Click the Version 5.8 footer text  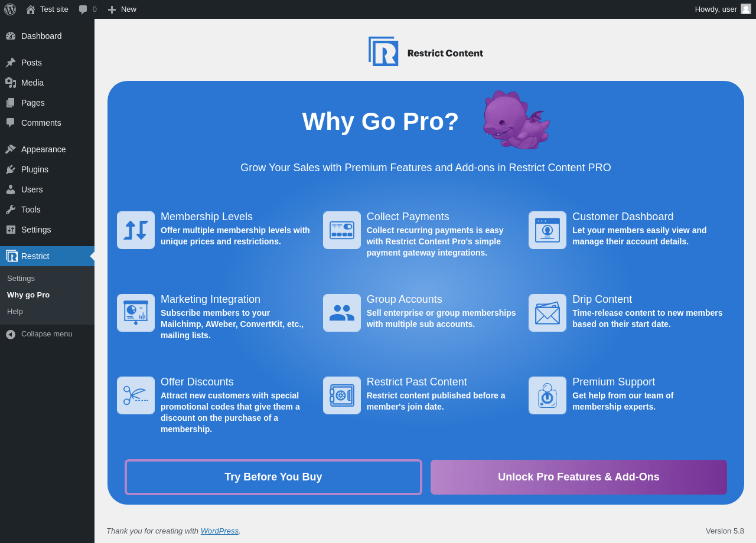[x=725, y=531]
